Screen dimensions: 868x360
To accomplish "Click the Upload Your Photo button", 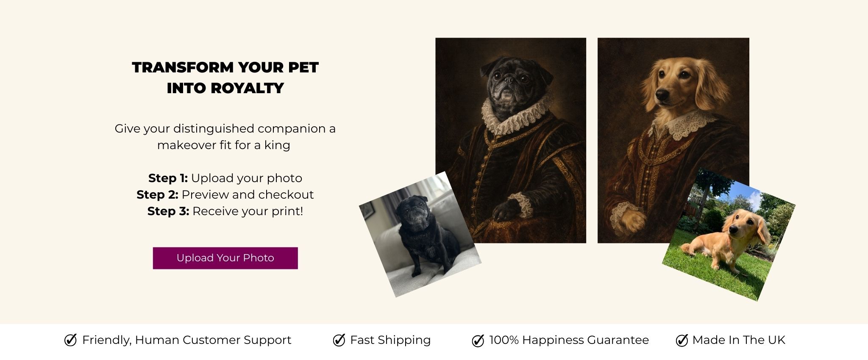I will (225, 258).
